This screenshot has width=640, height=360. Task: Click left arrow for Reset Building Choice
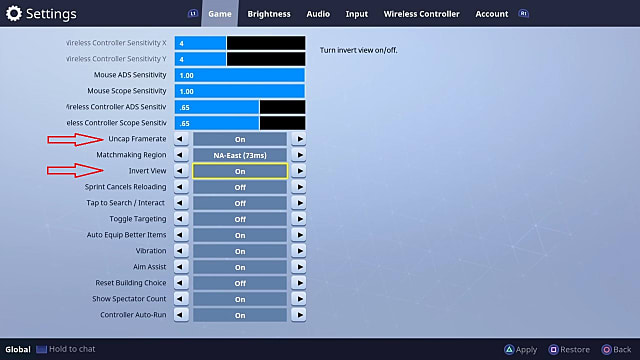tap(181, 283)
